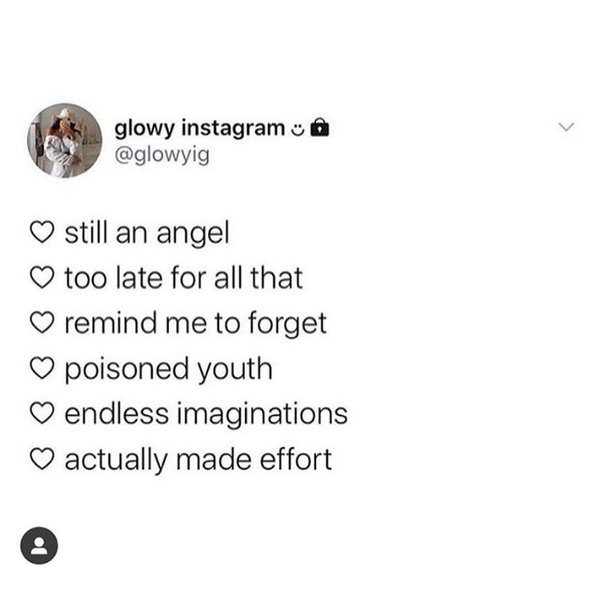Screen dimensions: 600x600
Task: Click the smiley emoji in the display name
Action: point(298,129)
